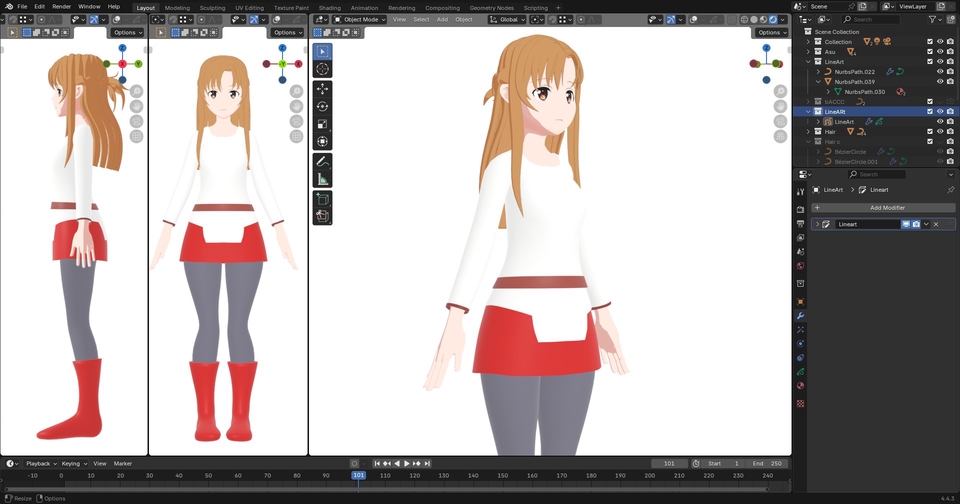Open the Render menu

[x=61, y=7]
